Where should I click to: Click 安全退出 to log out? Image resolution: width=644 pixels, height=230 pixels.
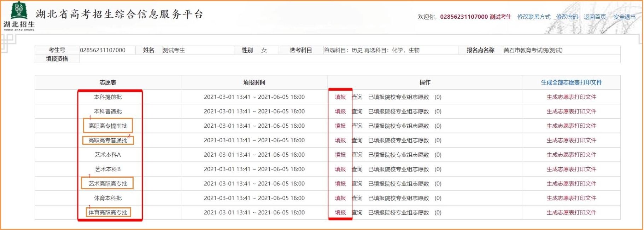click(x=624, y=17)
